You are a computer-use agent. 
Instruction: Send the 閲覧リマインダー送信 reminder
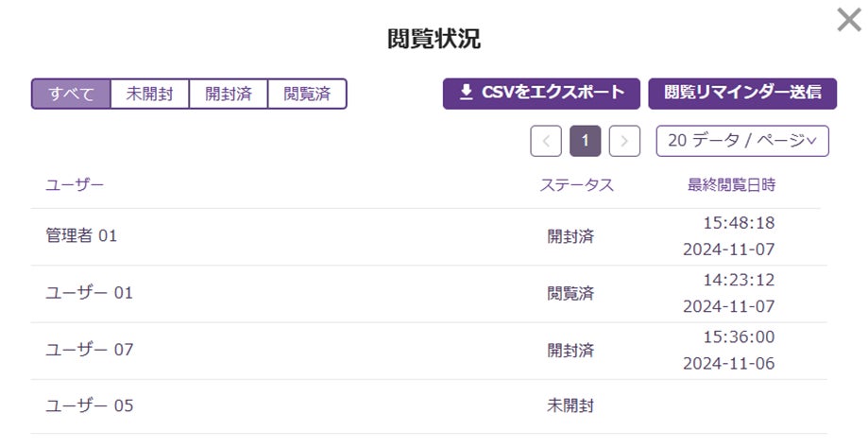[x=741, y=93]
